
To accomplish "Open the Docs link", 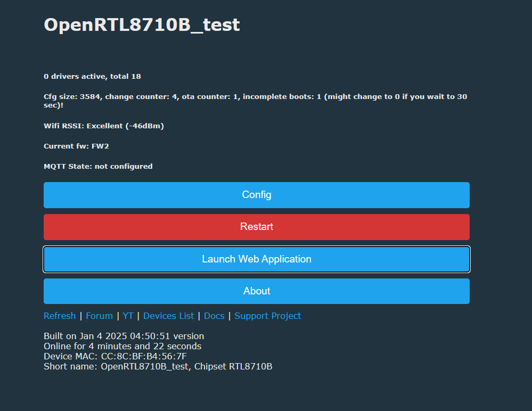I will point(214,316).
